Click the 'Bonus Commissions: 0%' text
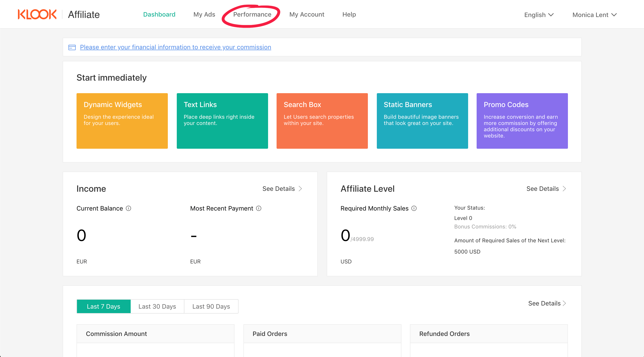Screen dimensions: 644x357 coord(485,227)
